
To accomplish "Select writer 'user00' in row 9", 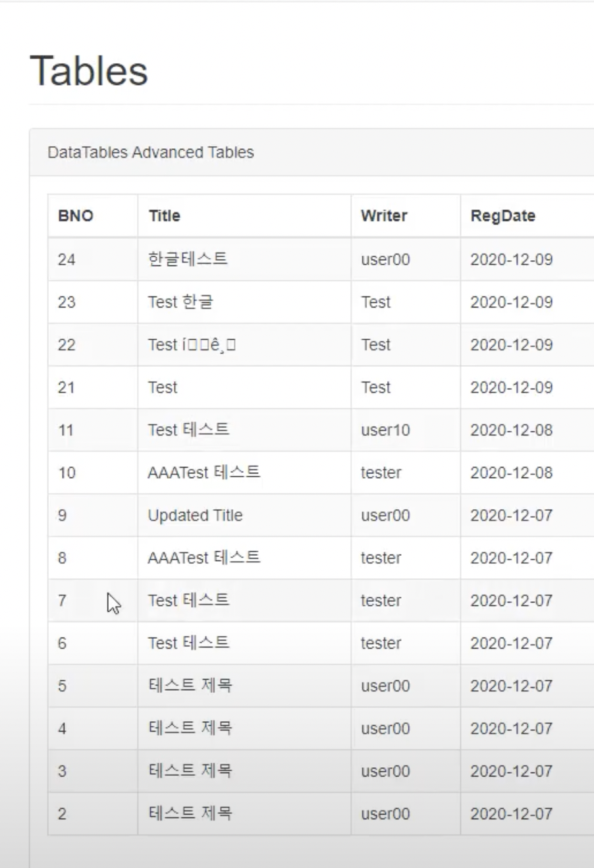I will click(x=385, y=516).
